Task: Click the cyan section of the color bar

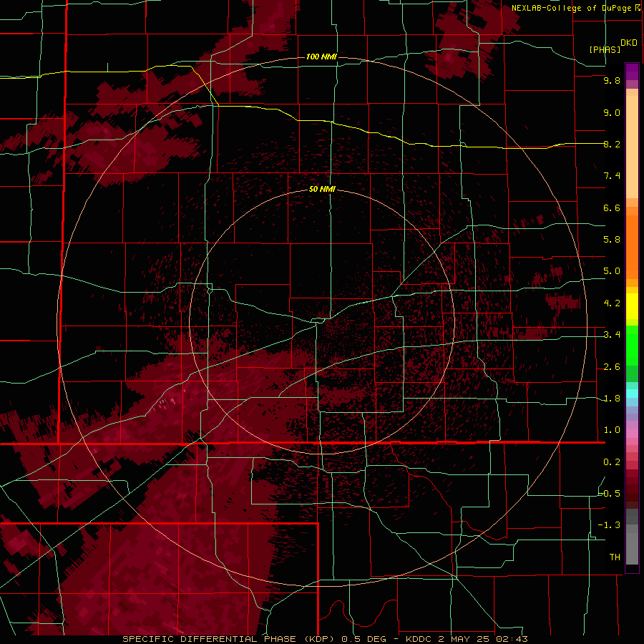Action: (632, 394)
